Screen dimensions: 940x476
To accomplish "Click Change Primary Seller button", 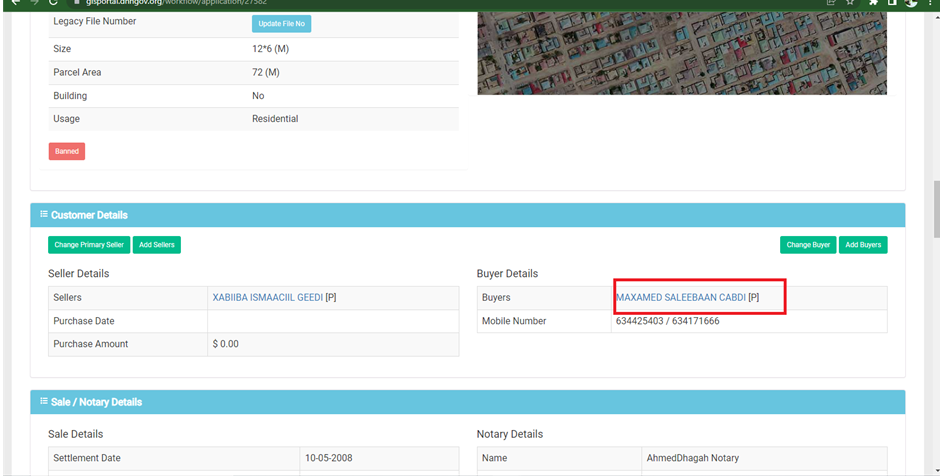I will 89,245.
